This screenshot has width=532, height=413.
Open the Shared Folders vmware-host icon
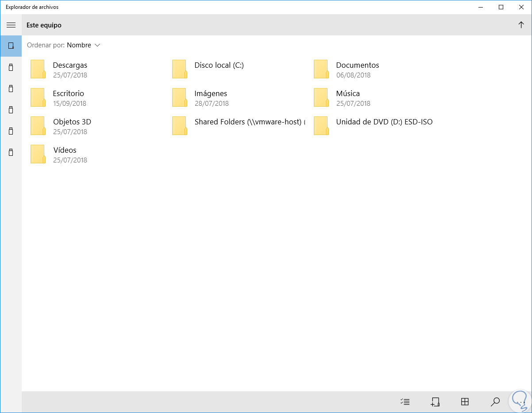coord(180,126)
